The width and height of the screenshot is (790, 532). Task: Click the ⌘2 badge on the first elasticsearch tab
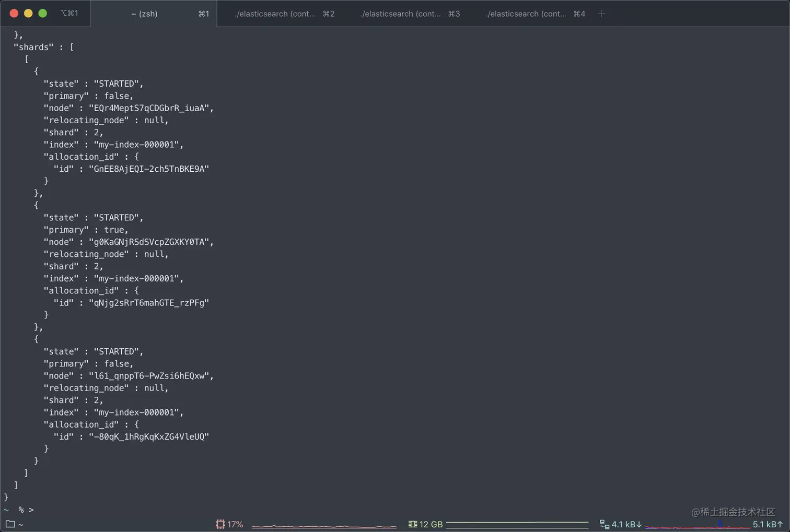click(329, 14)
